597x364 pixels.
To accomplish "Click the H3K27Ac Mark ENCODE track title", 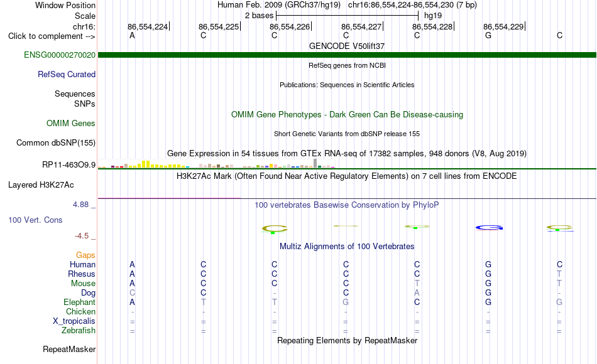I will tap(347, 176).
